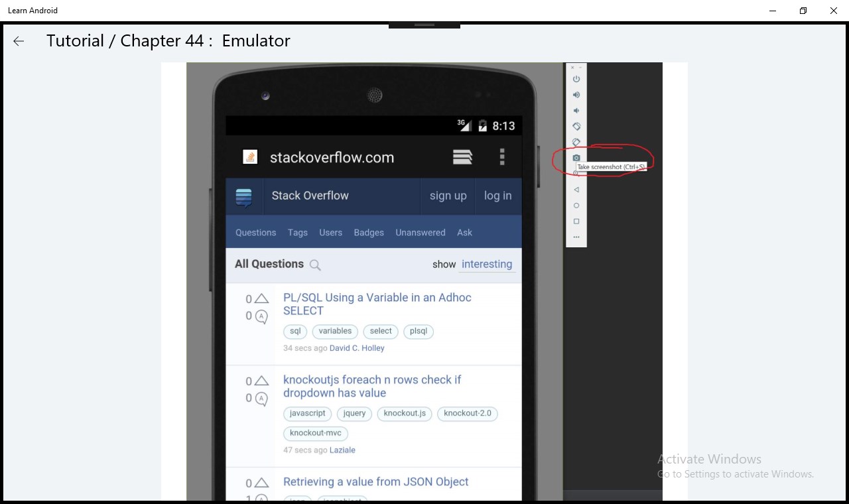Viewport: 849px width, 504px height.
Task: Click the emulator overview square icon
Action: [x=576, y=221]
